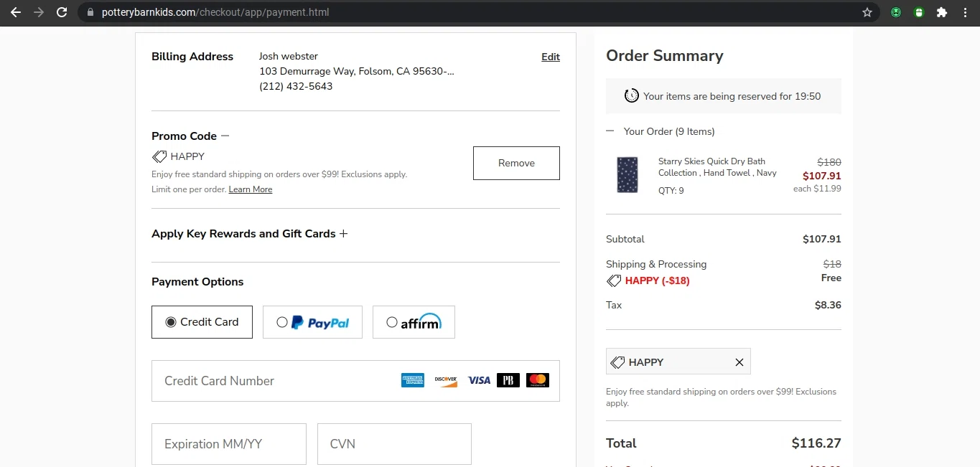Go back using the browser back arrow
This screenshot has height=467, width=980.
[15, 12]
